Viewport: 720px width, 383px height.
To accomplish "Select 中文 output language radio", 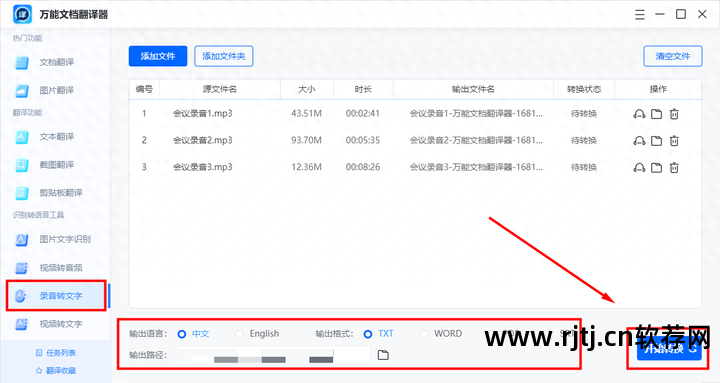I will (x=182, y=334).
